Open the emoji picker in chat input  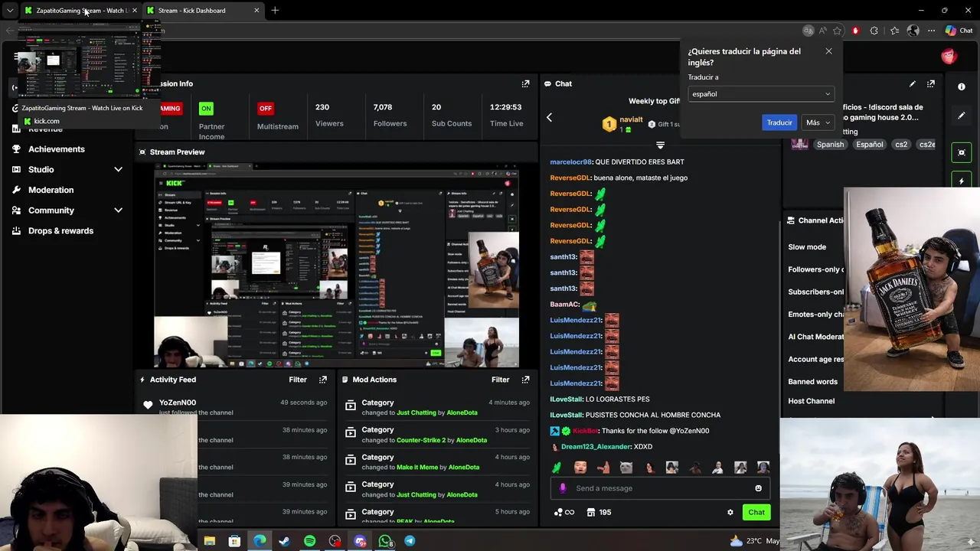[x=758, y=488]
